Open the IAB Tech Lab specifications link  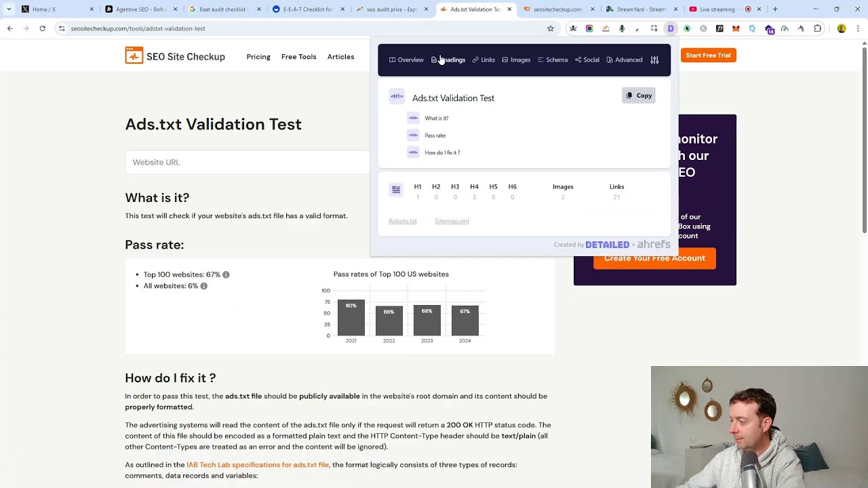point(258,465)
